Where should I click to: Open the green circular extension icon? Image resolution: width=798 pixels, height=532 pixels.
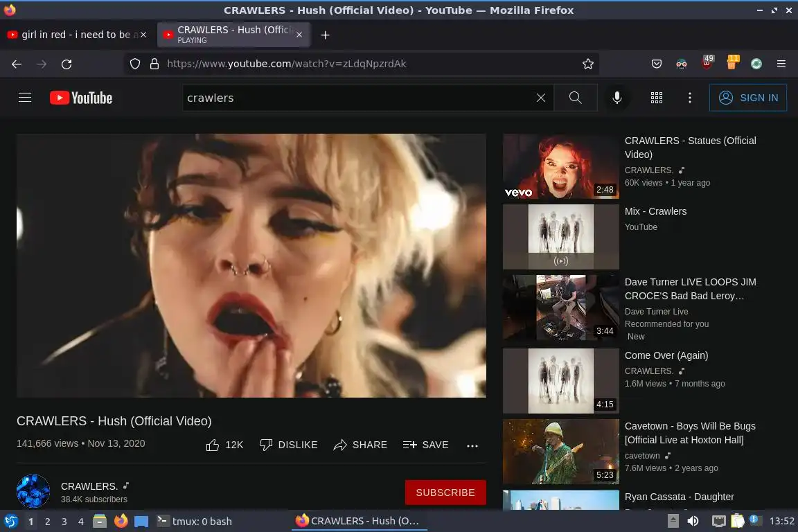tap(756, 64)
